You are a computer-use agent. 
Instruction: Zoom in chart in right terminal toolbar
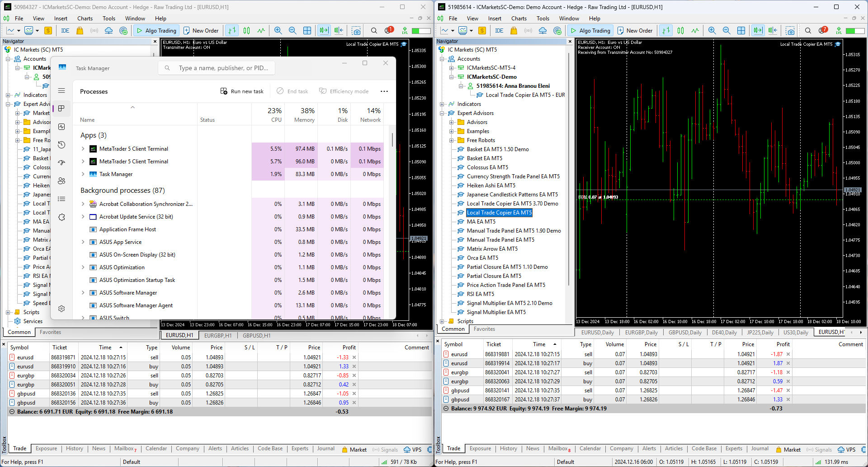tap(712, 31)
